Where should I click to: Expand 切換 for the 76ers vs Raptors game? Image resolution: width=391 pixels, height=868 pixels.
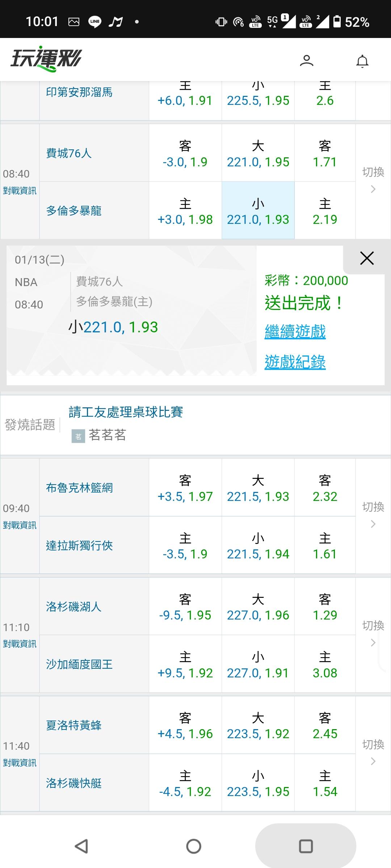tap(373, 180)
